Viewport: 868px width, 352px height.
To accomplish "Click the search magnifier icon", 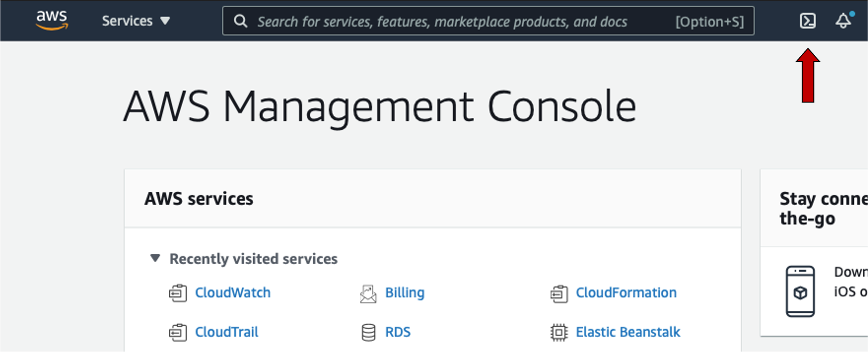I will pos(241,21).
